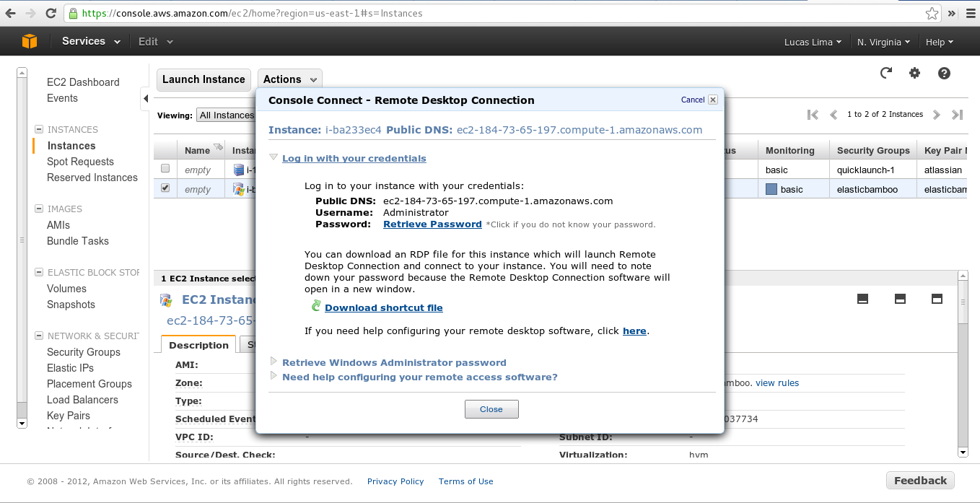Collapse the navigation sidebar arrow

pyautogui.click(x=145, y=99)
